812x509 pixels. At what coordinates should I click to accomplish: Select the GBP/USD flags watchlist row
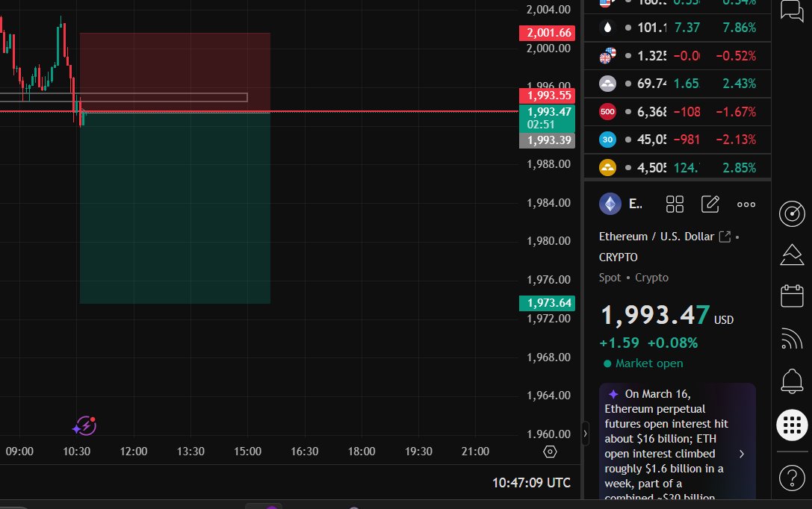click(678, 55)
